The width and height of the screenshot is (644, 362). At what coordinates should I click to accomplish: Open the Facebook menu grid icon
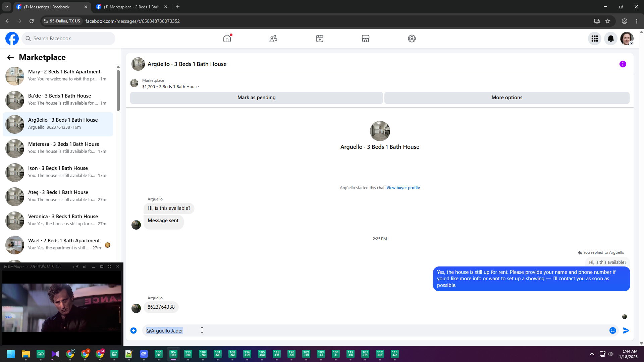click(x=594, y=39)
